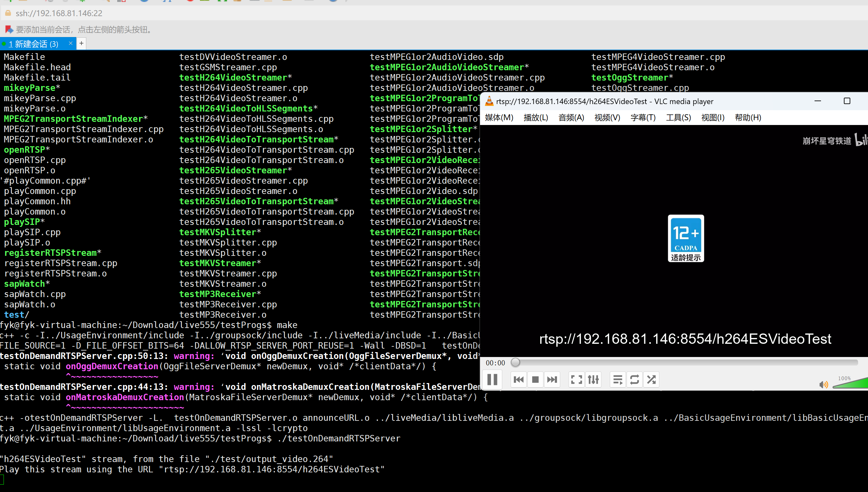Click the bookmark flag icon in tip bar
Screen dimensions: 868x492
9,30
